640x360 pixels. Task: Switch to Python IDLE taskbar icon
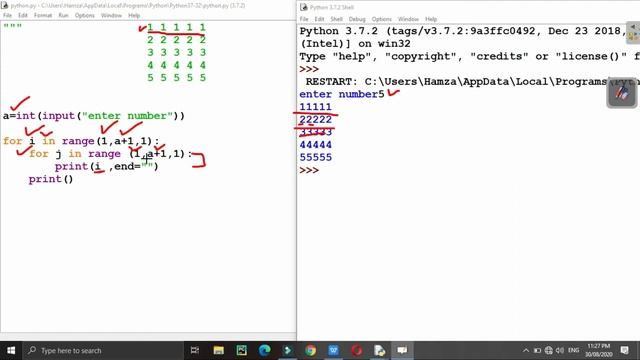click(x=379, y=350)
